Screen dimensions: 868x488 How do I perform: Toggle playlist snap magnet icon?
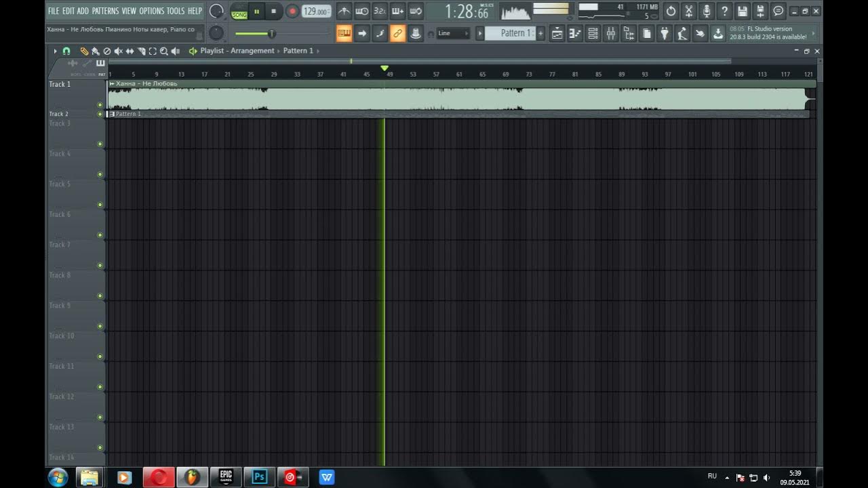coord(66,51)
